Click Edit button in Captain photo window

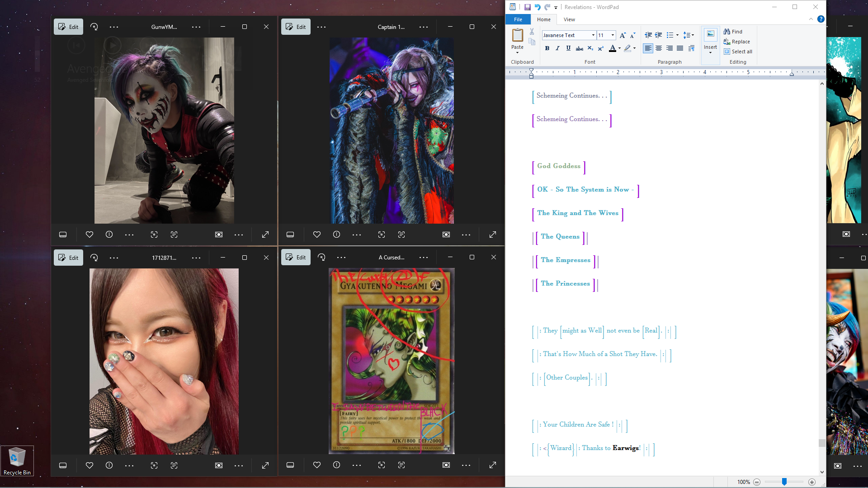(x=296, y=27)
